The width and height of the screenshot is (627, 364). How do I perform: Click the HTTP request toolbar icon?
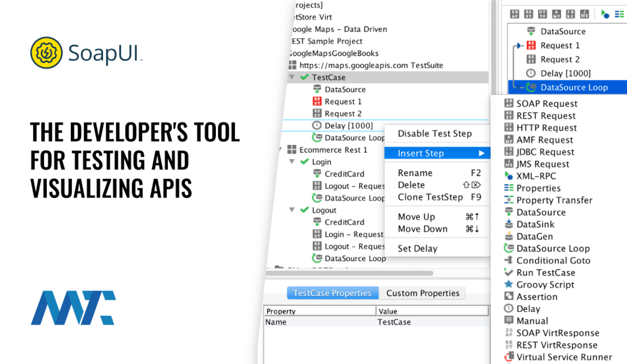(x=543, y=14)
